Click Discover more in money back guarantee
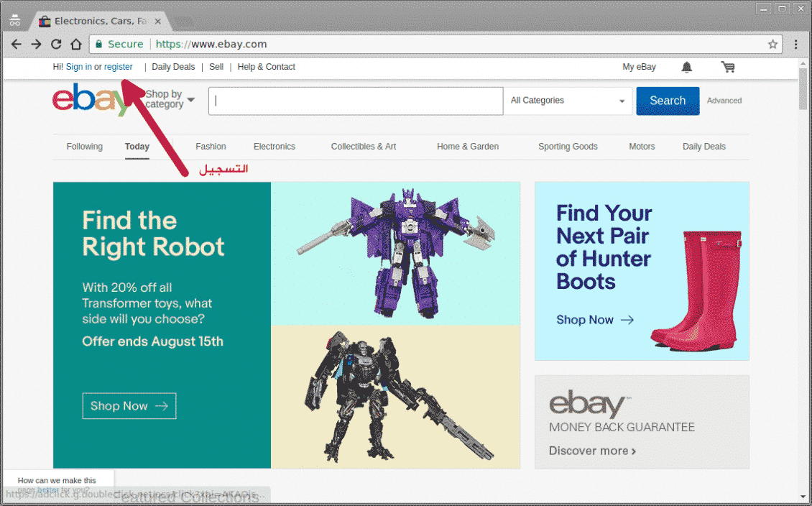The image size is (812, 506). pyautogui.click(x=592, y=451)
